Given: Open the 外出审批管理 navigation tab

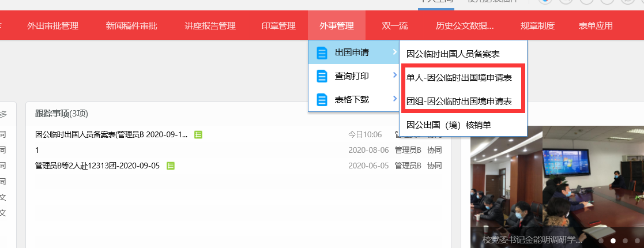Looking at the screenshot, I should point(52,25).
